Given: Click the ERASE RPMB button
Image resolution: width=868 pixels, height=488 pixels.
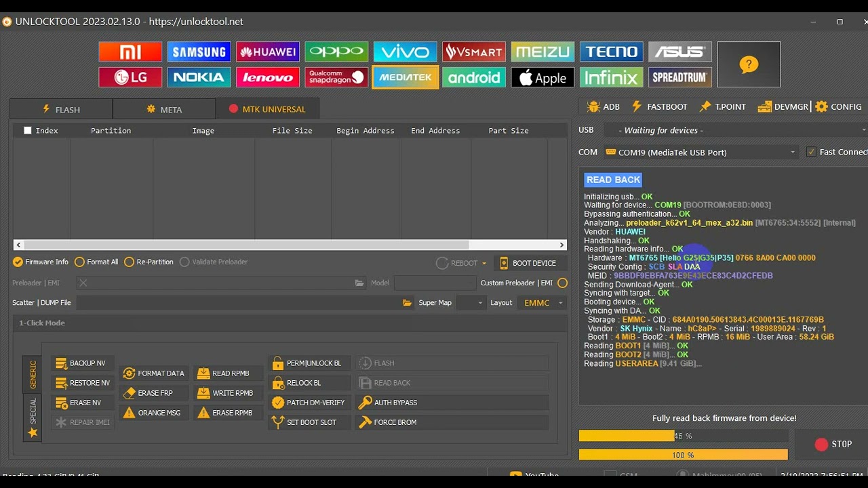Looking at the screenshot, I should (228, 413).
